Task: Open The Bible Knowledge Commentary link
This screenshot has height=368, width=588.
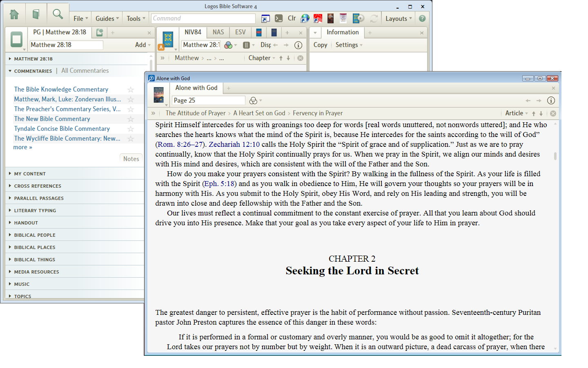Action: 61,89
